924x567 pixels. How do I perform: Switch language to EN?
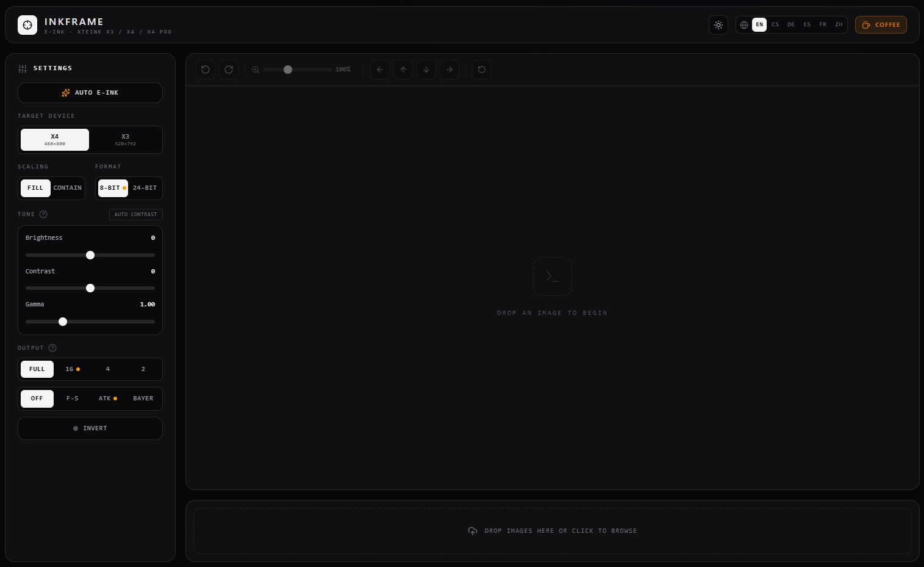[x=759, y=25]
